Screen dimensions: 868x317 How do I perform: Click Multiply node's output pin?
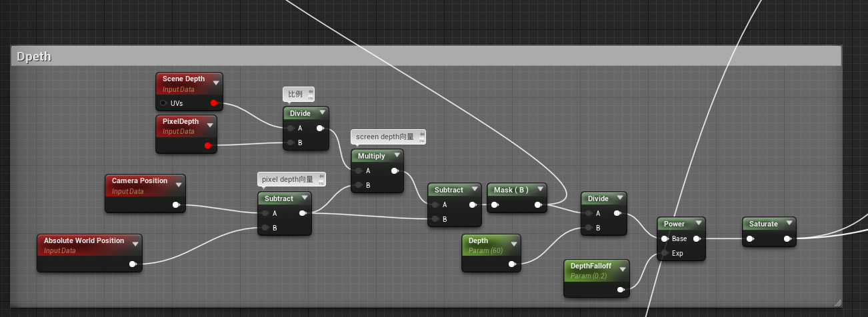click(395, 170)
